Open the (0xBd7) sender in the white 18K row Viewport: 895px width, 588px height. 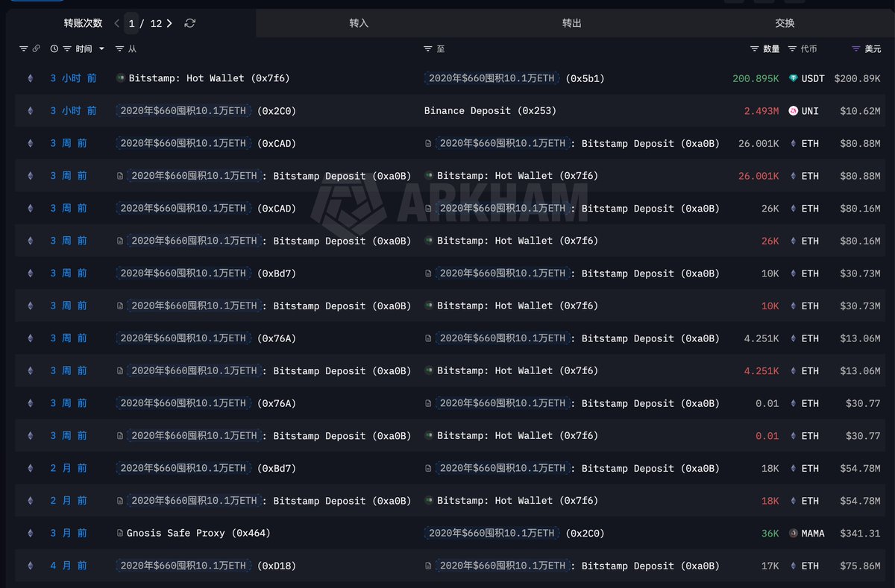point(206,468)
